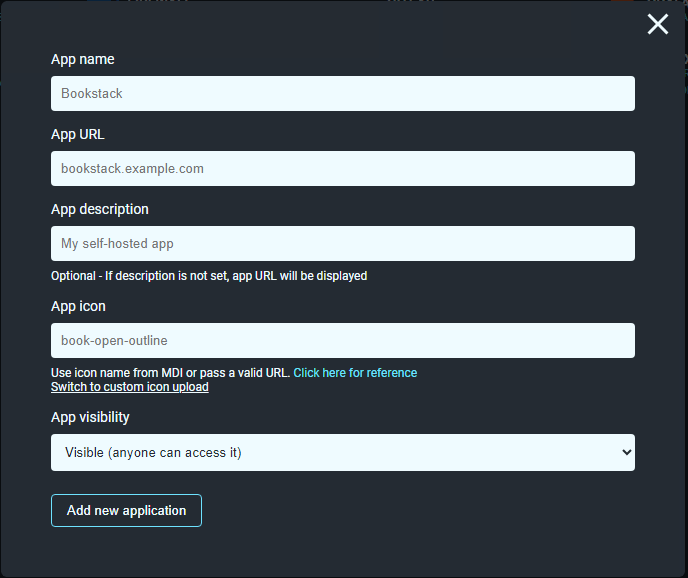
Task: Switch to custom icon upload
Action: click(x=130, y=387)
